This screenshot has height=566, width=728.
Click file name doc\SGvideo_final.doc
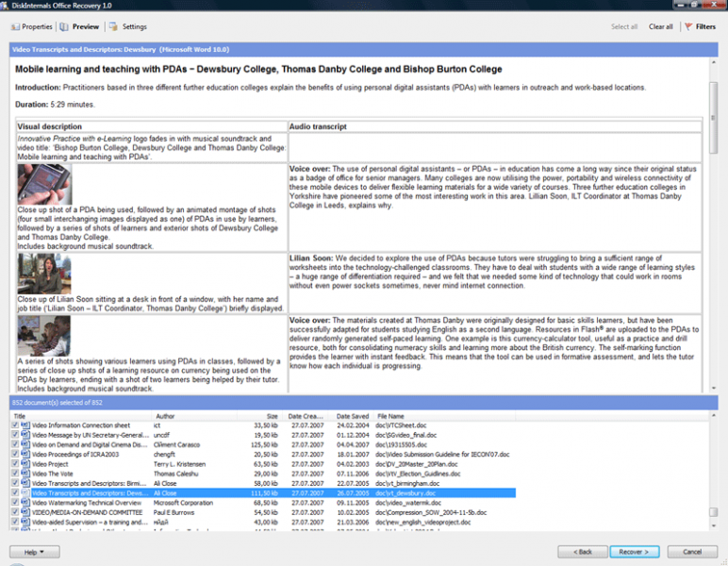point(405,435)
